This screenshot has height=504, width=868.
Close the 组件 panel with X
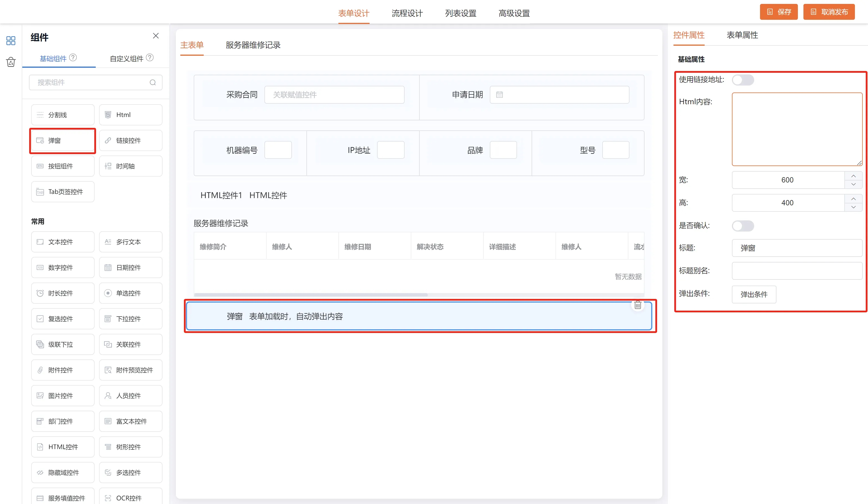pyautogui.click(x=156, y=36)
